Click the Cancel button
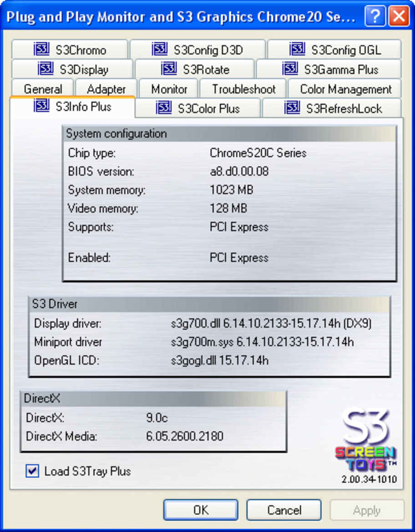The width and height of the screenshot is (415, 532). tap(283, 510)
